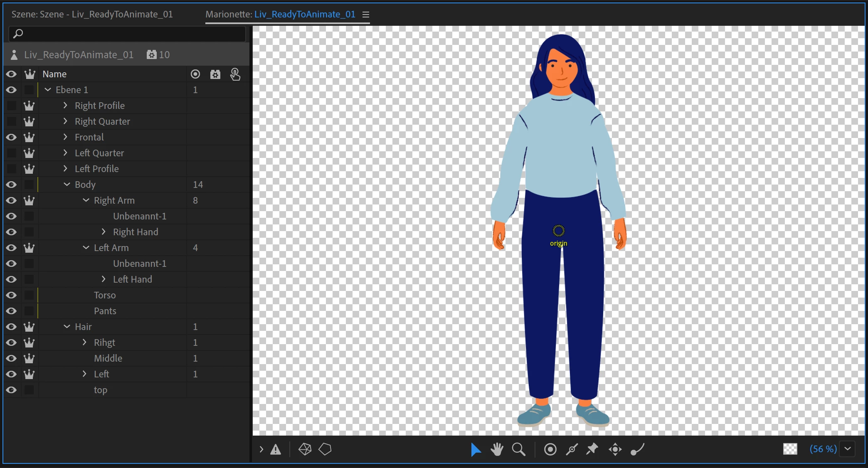Select the Zoom magnifier tool
This screenshot has width=868, height=468.
tap(518, 449)
